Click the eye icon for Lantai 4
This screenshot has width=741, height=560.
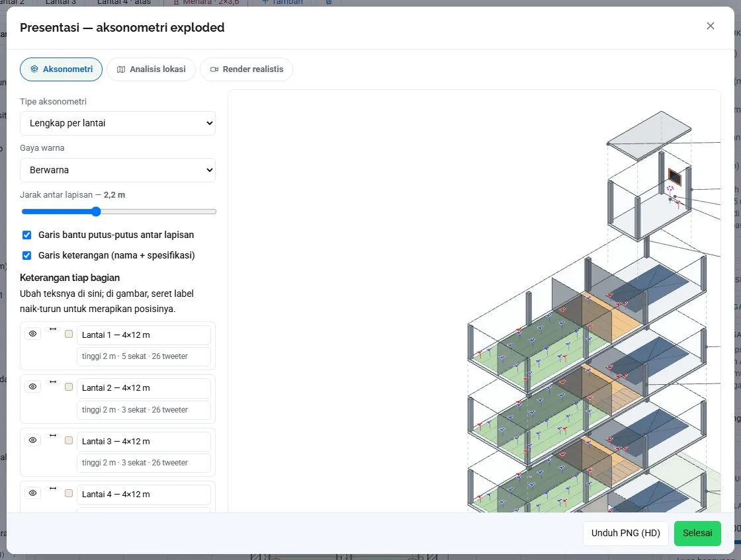coord(32,493)
